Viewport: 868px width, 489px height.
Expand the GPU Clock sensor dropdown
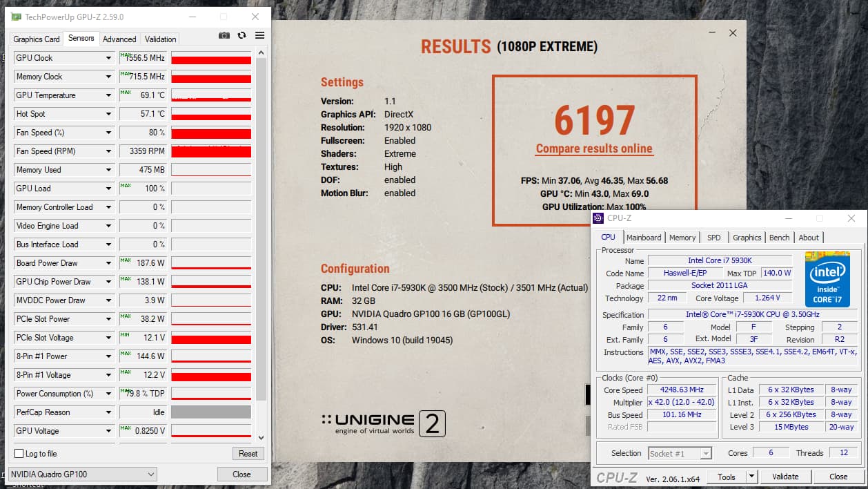pyautogui.click(x=108, y=58)
